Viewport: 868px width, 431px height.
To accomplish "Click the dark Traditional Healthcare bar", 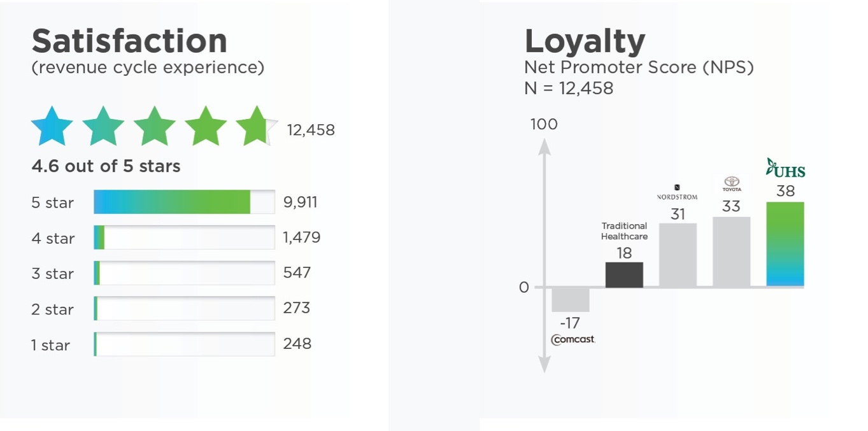I will point(624,274).
